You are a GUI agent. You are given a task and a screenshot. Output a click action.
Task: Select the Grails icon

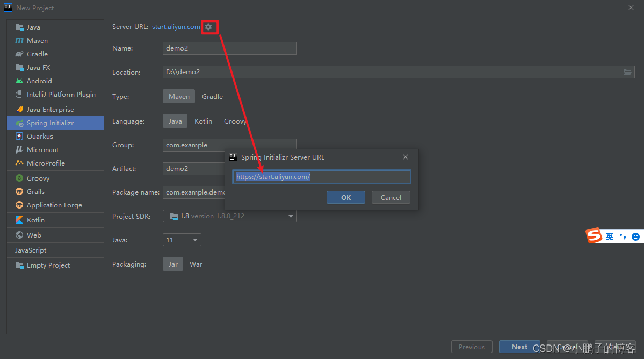[x=19, y=191]
